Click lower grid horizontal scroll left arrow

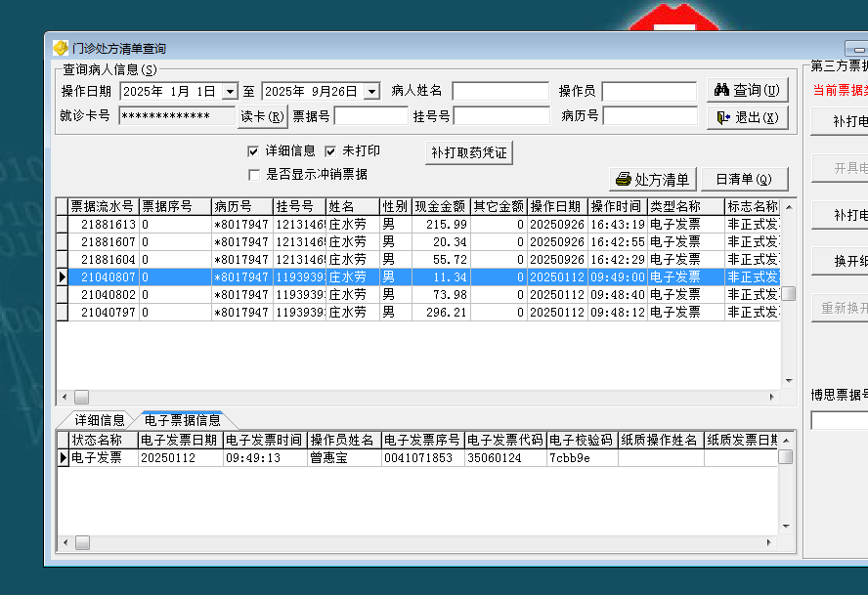[65, 542]
